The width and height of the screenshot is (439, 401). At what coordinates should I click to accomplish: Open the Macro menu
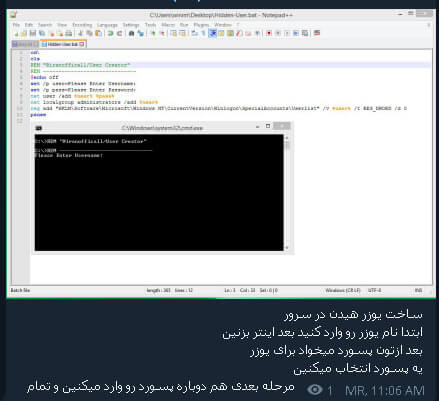pyautogui.click(x=168, y=25)
